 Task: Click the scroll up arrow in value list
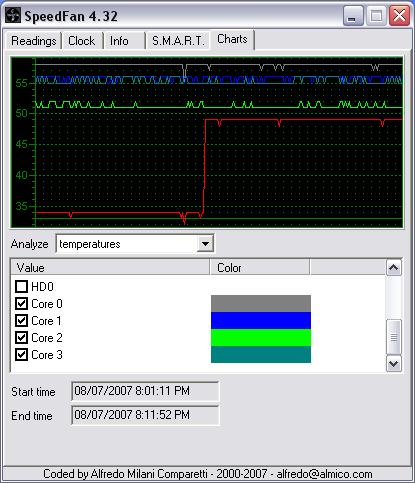pos(394,268)
